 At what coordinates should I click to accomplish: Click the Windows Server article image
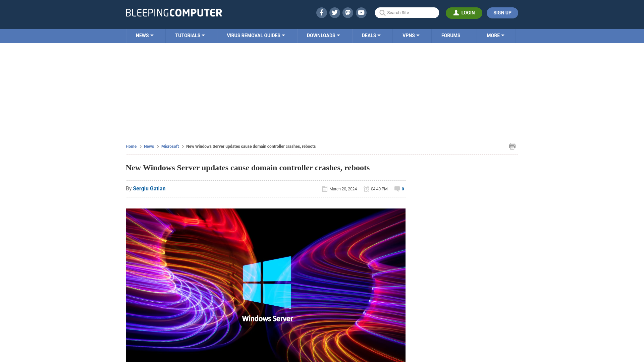(x=266, y=285)
